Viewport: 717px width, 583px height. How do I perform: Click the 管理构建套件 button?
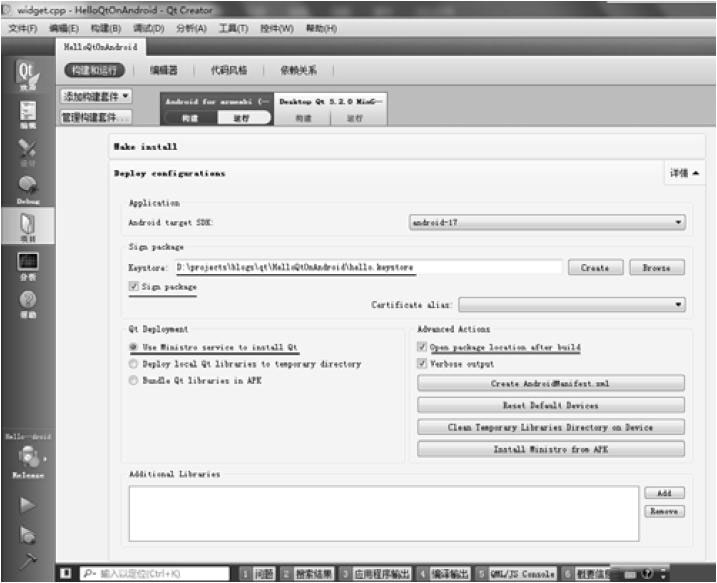coord(96,118)
